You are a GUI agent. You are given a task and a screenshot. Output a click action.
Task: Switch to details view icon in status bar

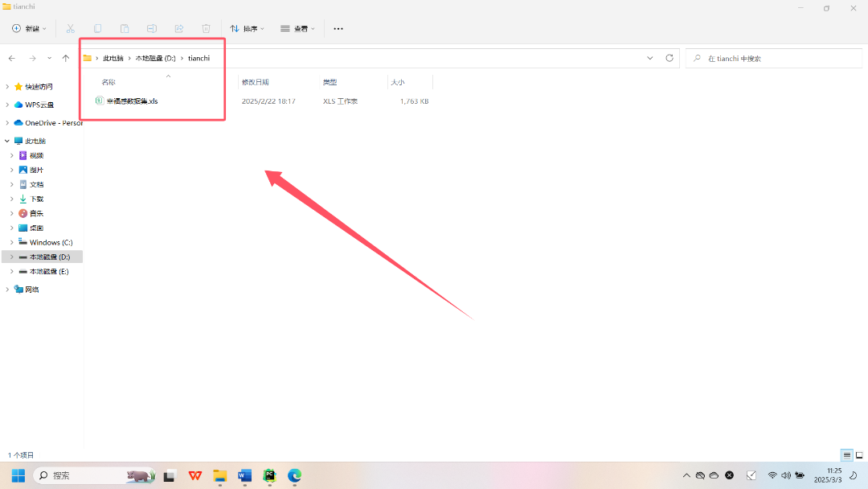(847, 455)
